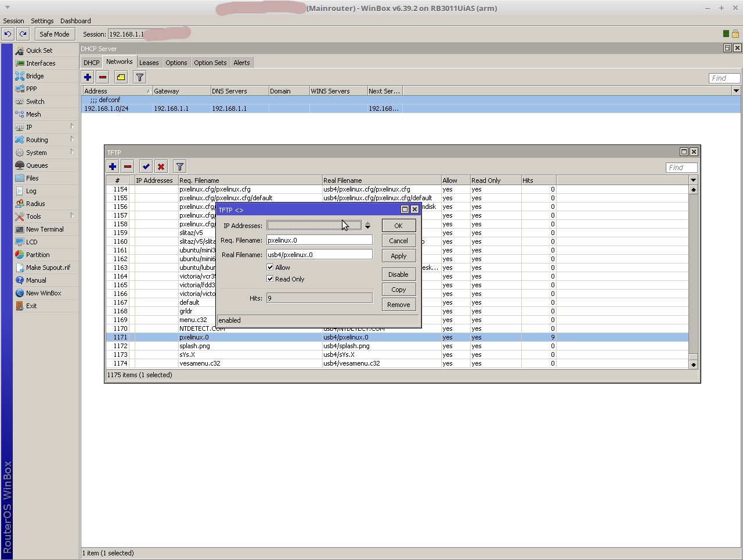Expand the IP Addresses field arrows in dialog
This screenshot has width=743, height=560.
click(x=367, y=226)
